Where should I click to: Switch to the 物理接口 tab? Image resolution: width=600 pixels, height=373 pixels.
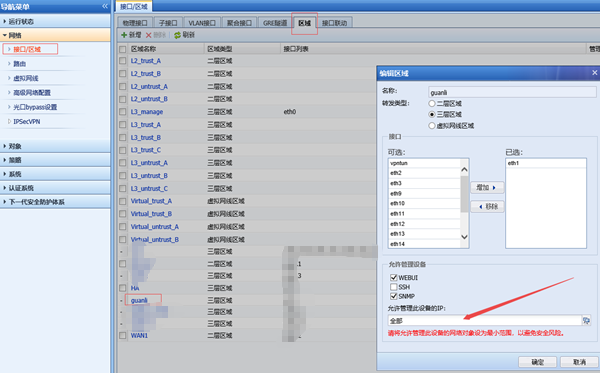(135, 23)
